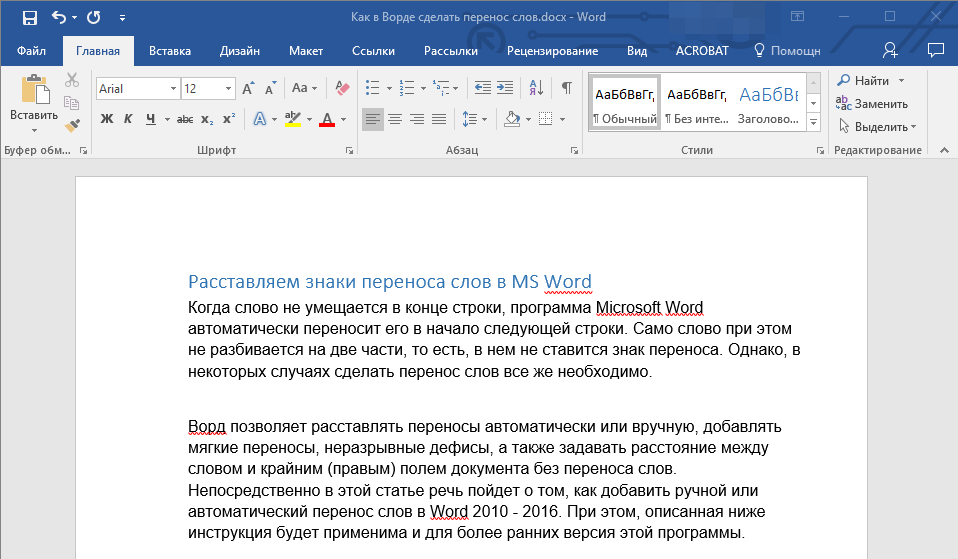Viewport: 958px width, 559px height.
Task: Apply the yellow text highlight color
Action: (x=293, y=119)
